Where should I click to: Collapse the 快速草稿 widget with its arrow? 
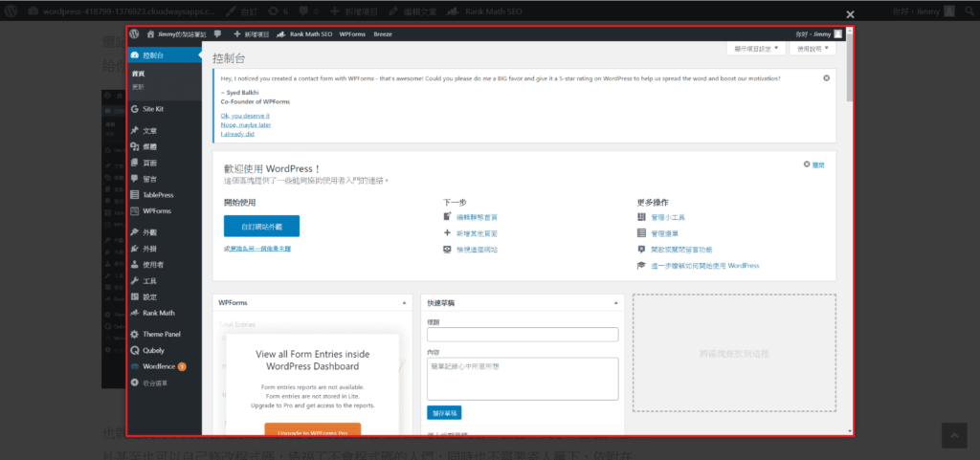pyautogui.click(x=615, y=303)
